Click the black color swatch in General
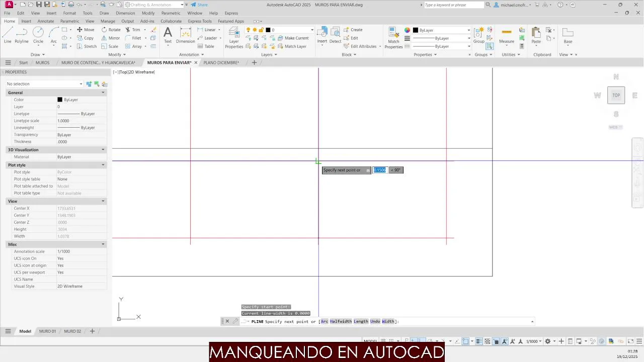Screen dimensions: 644x362 (60, 100)
